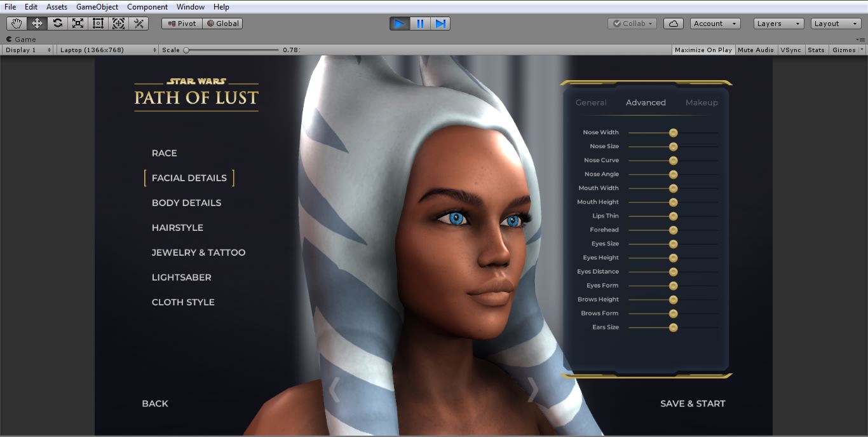Select the Rotate tool icon
Image resolution: width=868 pixels, height=437 pixels.
tap(57, 24)
